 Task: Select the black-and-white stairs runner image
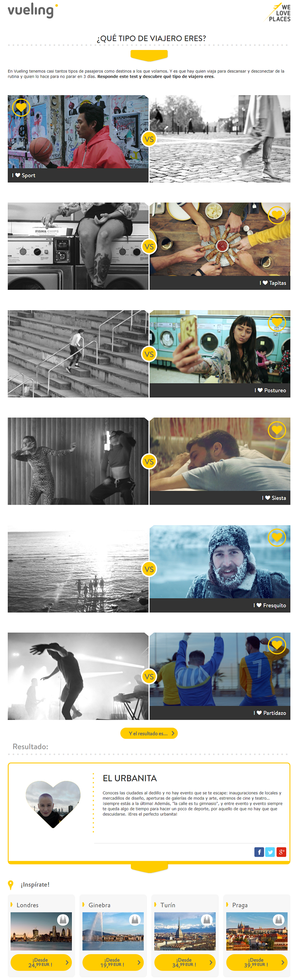[78, 354]
